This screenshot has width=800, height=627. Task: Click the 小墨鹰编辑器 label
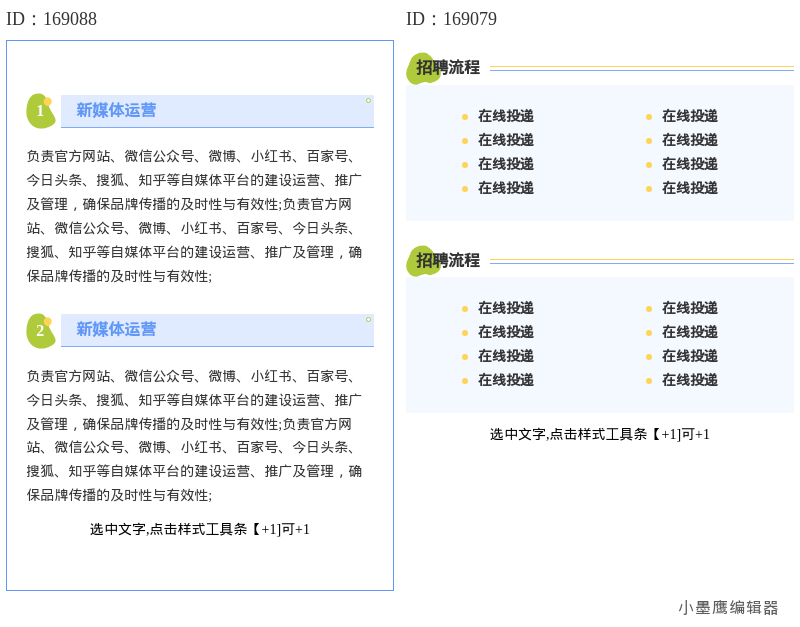729,608
